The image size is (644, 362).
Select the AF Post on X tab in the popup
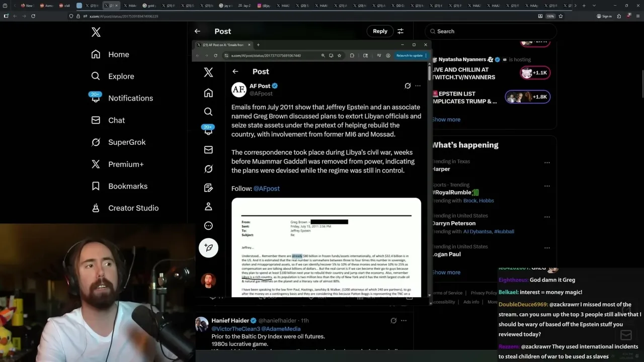click(x=223, y=45)
